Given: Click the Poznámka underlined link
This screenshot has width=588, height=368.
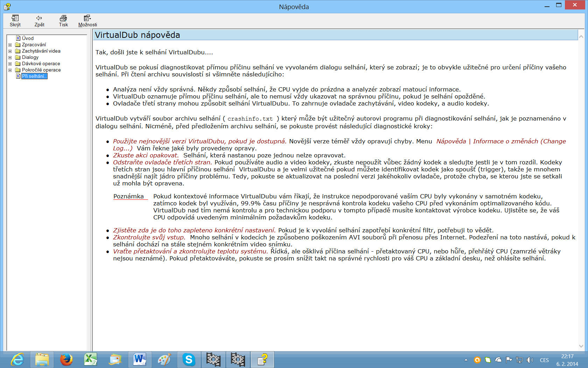Looking at the screenshot, I should click(128, 196).
